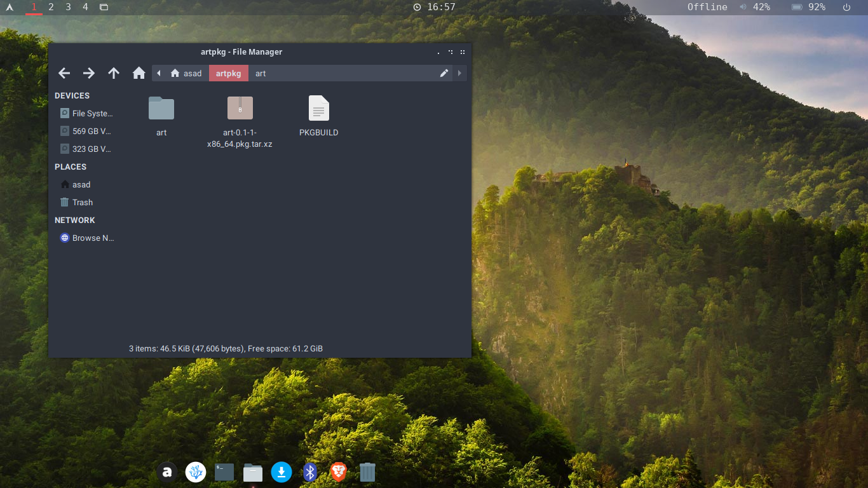868x488 pixels.
Task: Open the 323 GB volume
Action: point(86,149)
